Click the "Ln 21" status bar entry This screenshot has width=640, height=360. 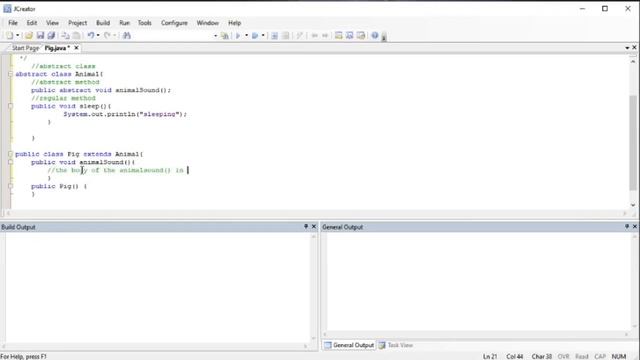tap(490, 356)
